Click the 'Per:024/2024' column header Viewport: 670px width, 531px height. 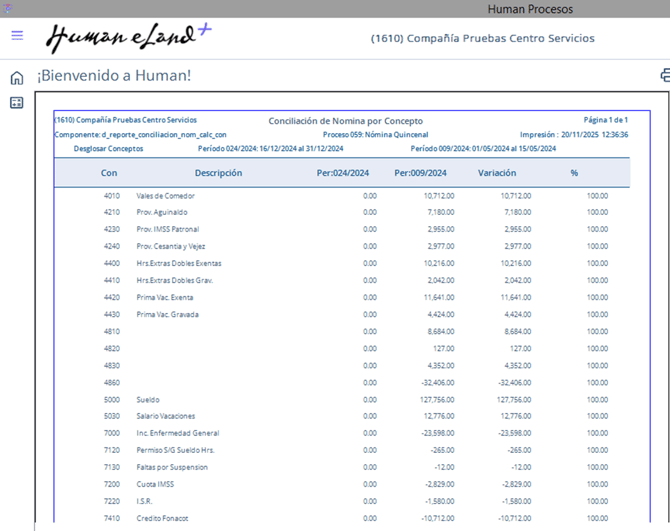(343, 173)
